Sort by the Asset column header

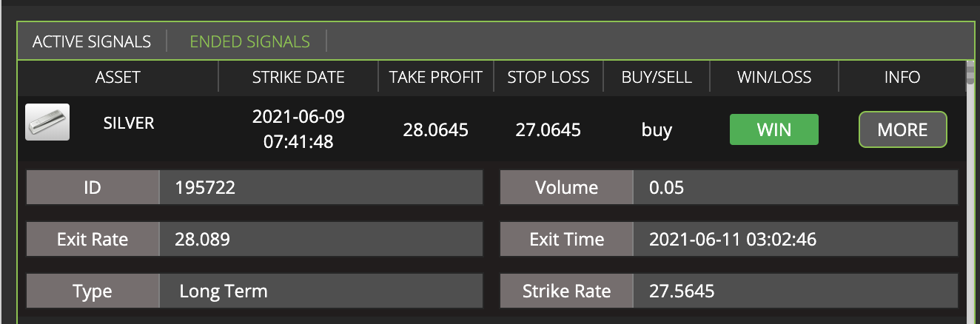[x=118, y=77]
